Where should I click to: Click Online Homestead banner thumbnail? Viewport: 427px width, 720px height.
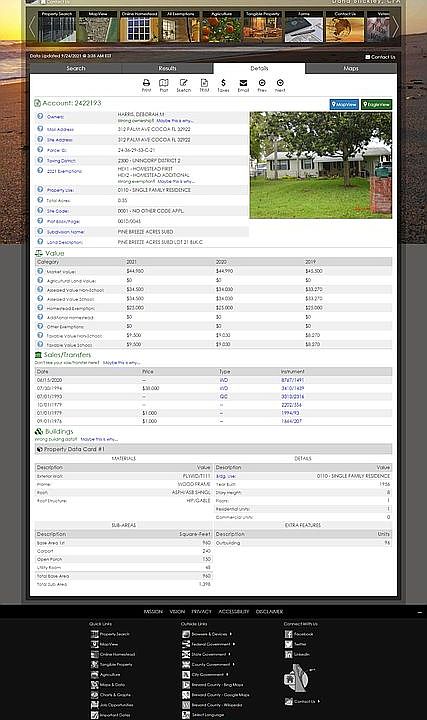click(140, 27)
